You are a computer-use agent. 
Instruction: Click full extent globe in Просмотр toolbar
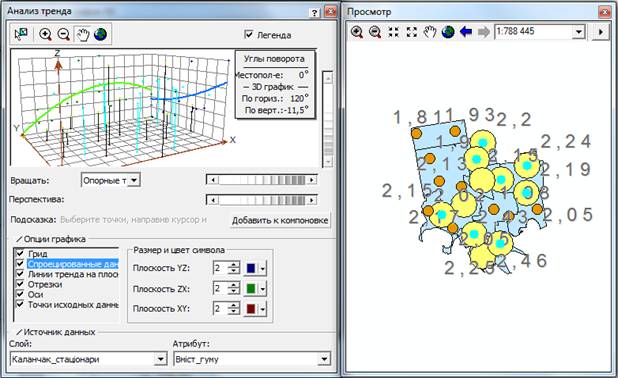tap(448, 32)
